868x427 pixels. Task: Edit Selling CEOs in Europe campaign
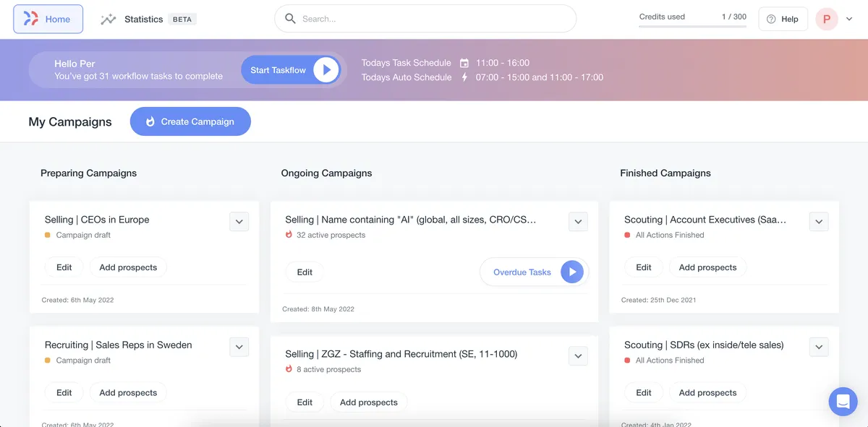64,267
